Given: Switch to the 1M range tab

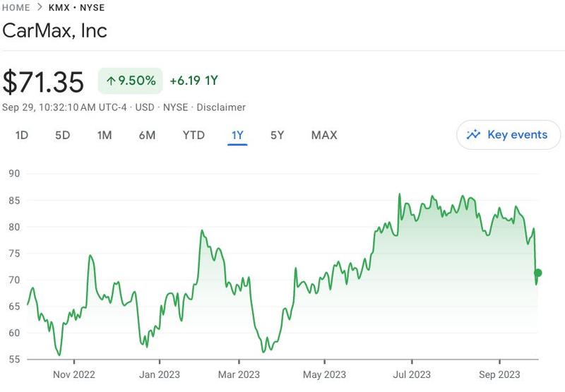Looking at the screenshot, I should (x=105, y=135).
